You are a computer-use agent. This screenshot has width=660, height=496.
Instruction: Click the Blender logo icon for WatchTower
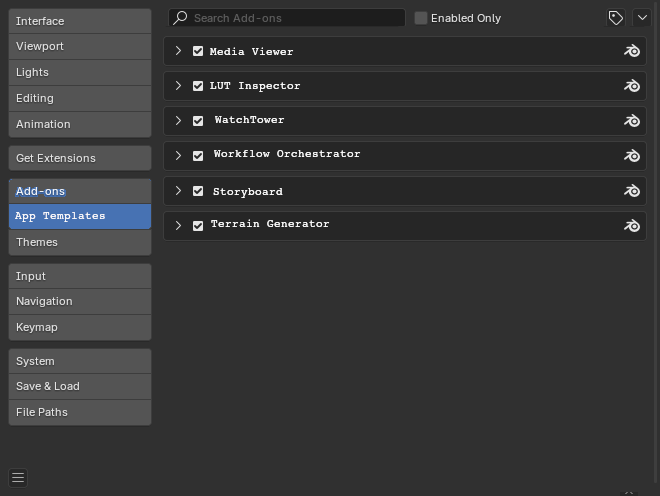point(632,121)
